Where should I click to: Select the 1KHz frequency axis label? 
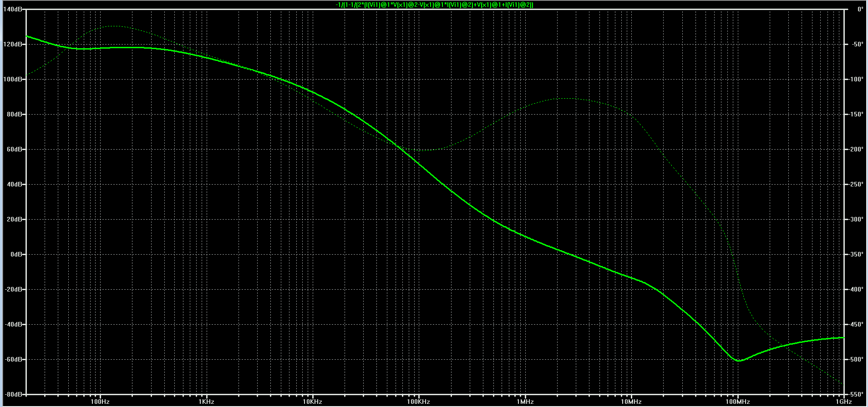pos(207,402)
